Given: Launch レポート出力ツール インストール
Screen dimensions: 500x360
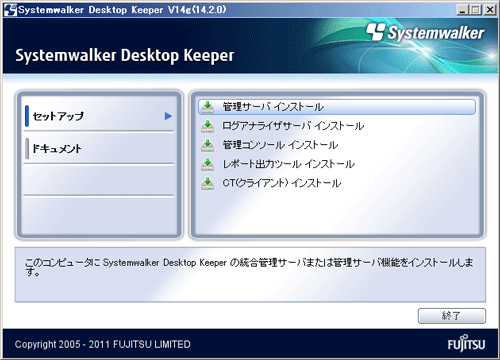Looking at the screenshot, I should 288,164.
